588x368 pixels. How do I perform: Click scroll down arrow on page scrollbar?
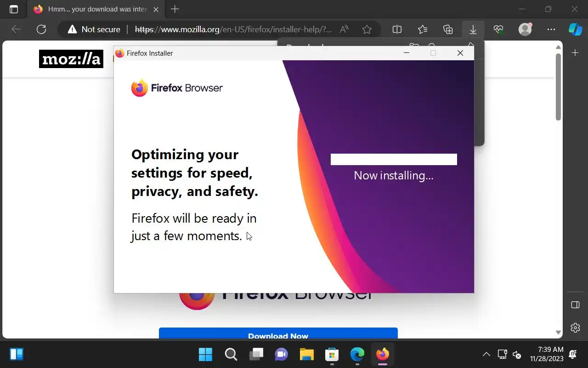pos(559,332)
